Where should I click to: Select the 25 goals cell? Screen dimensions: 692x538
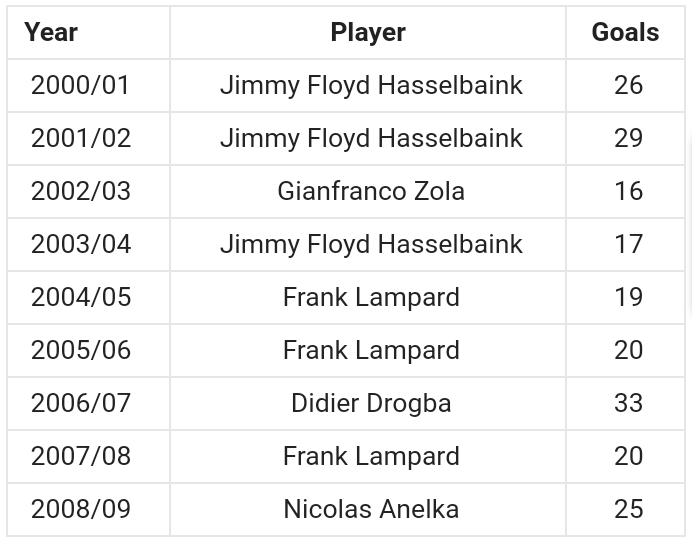point(628,509)
